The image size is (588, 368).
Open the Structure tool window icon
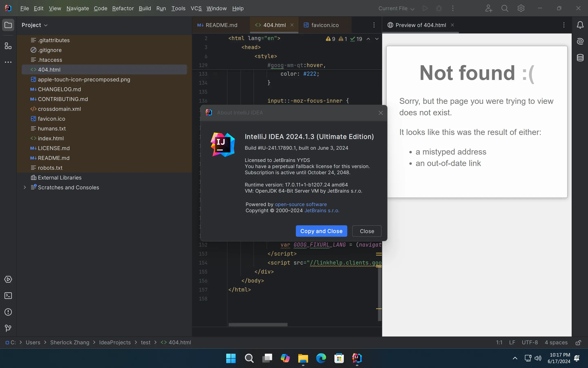coord(8,46)
